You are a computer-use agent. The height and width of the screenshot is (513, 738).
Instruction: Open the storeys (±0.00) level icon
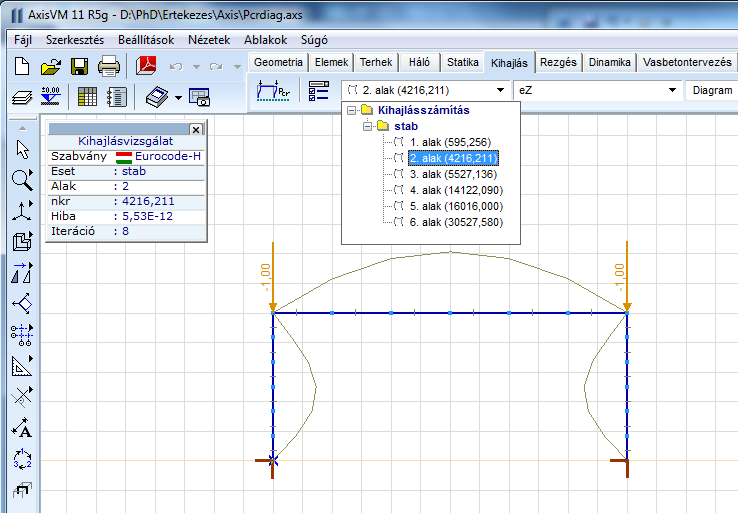[x=50, y=96]
